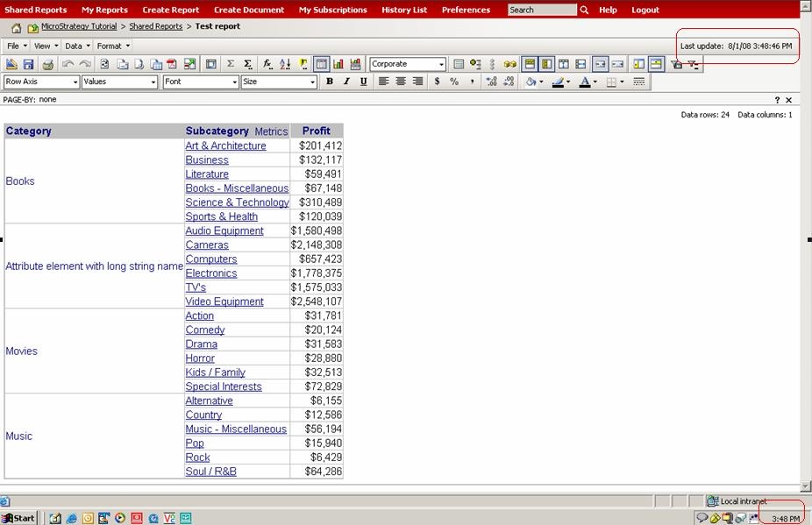Toggle Grid view button
This screenshot has height=525, width=812.
(321, 64)
